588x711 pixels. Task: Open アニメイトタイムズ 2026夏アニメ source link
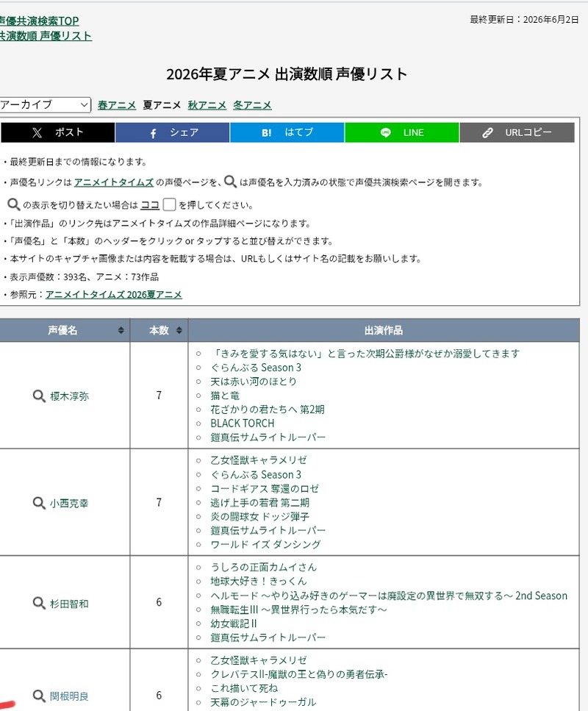[x=114, y=295]
